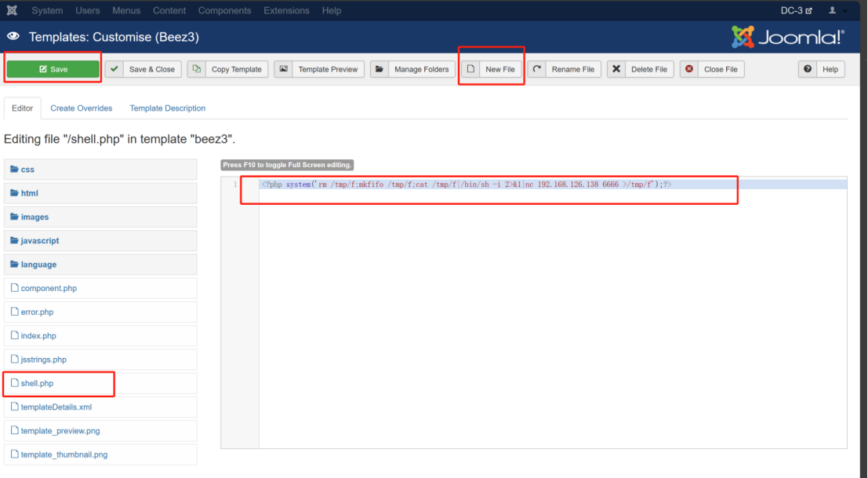
Task: Open the jsstrings.php file name
Action: (43, 359)
